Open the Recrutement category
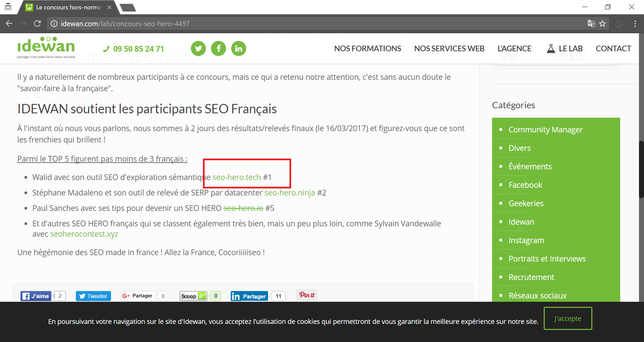The image size is (644, 342). (531, 277)
